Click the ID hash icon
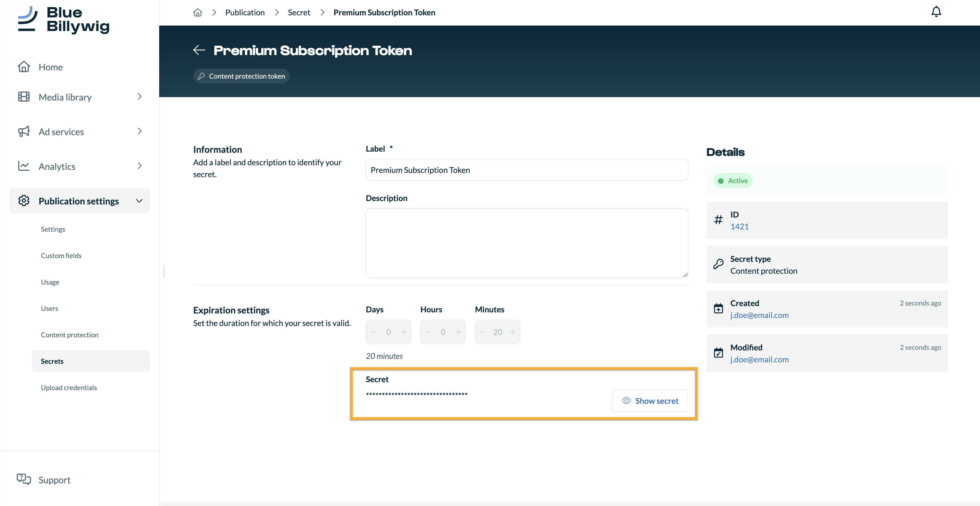 pos(718,220)
